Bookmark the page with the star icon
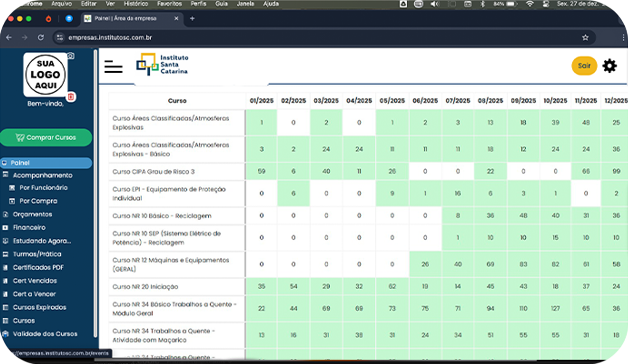This screenshot has height=364, width=628. pyautogui.click(x=585, y=37)
